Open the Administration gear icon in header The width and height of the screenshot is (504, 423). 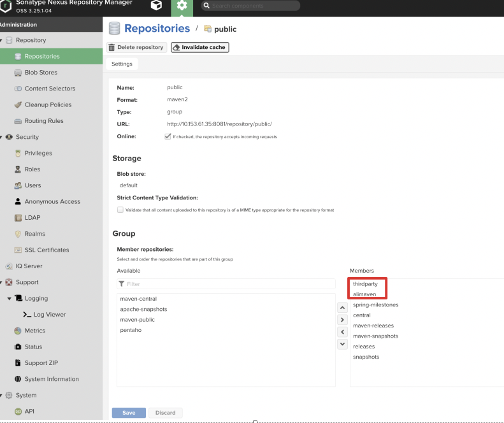[x=182, y=6]
